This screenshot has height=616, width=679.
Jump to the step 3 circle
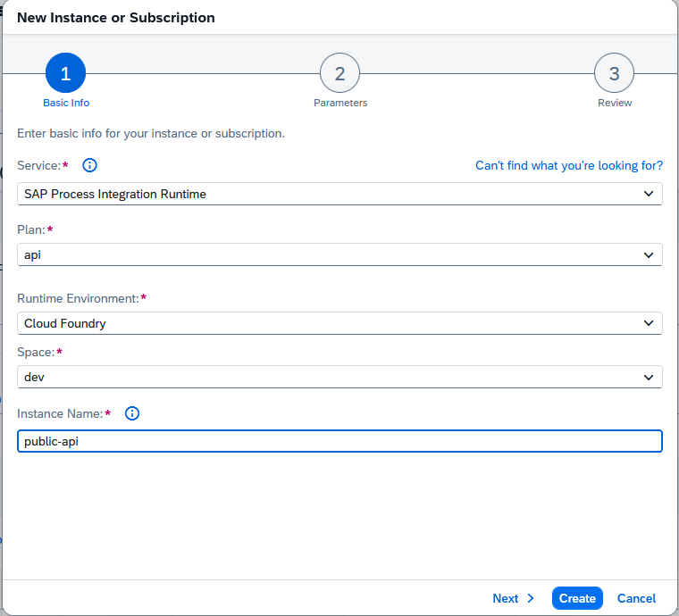[x=614, y=74]
